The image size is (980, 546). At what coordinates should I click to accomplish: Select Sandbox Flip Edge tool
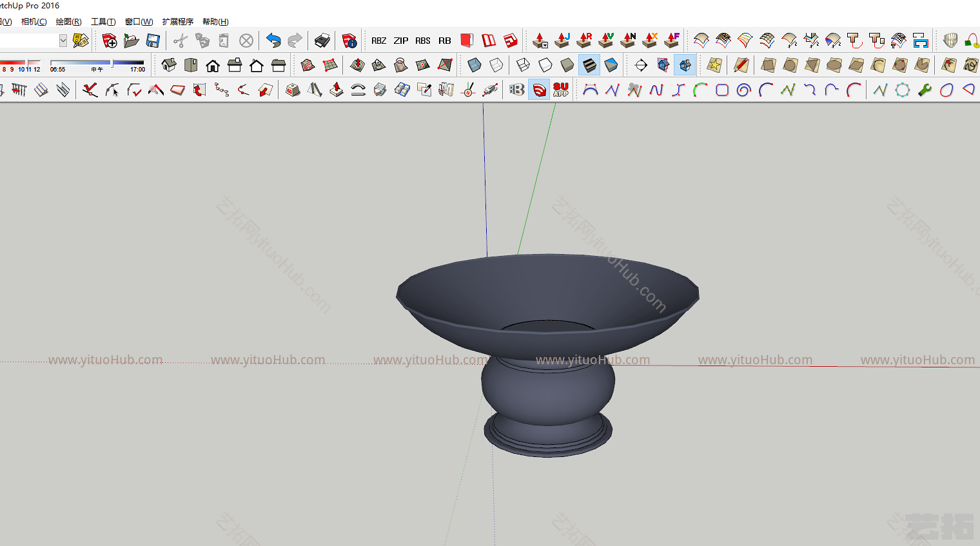[x=445, y=65]
